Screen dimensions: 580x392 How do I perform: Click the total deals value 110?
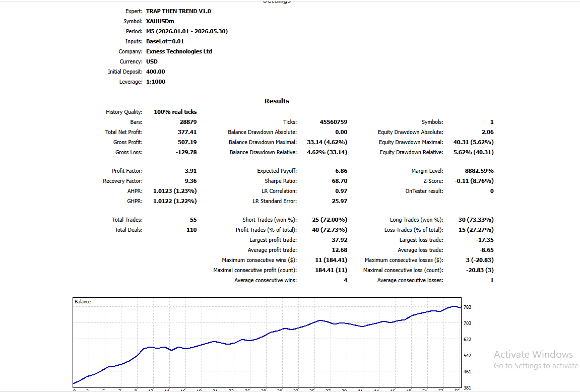click(x=191, y=230)
